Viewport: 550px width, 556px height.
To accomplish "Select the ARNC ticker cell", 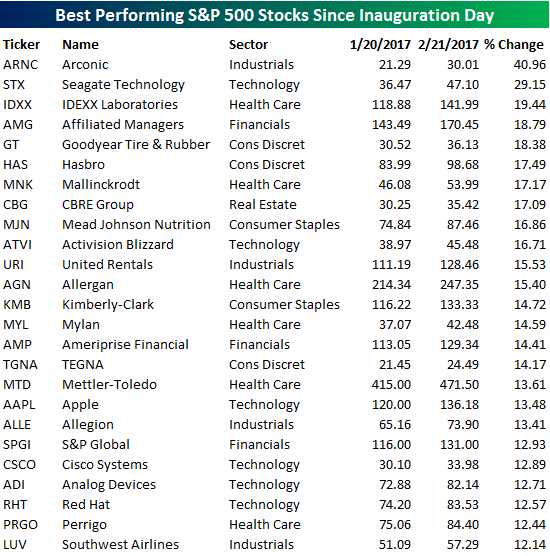I will (21, 65).
